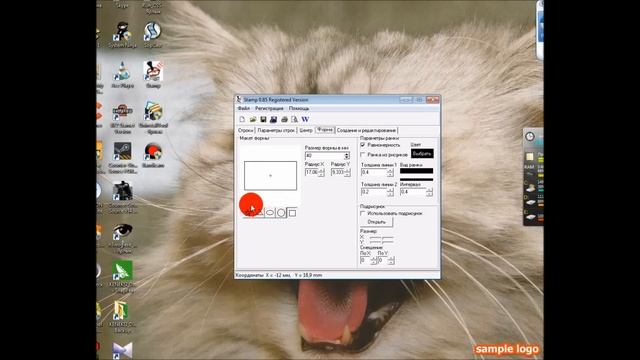640x360 pixels.
Task: Open the green folder desktop shortcut
Action: (x=122, y=316)
